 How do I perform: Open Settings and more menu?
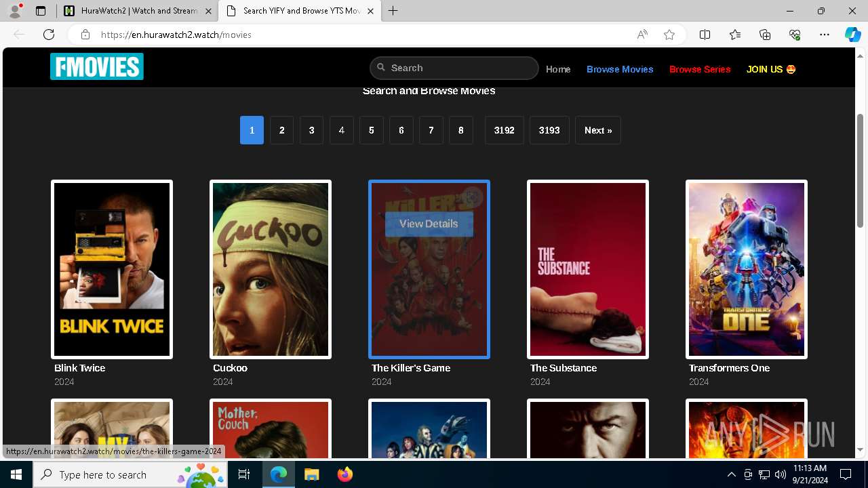[825, 35]
